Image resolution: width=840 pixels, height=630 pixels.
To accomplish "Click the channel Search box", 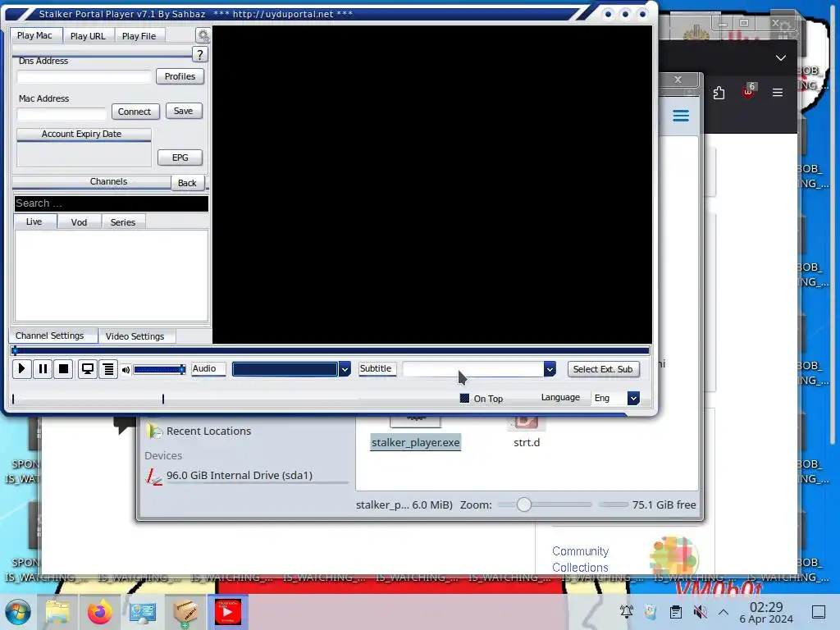I will 112,203.
